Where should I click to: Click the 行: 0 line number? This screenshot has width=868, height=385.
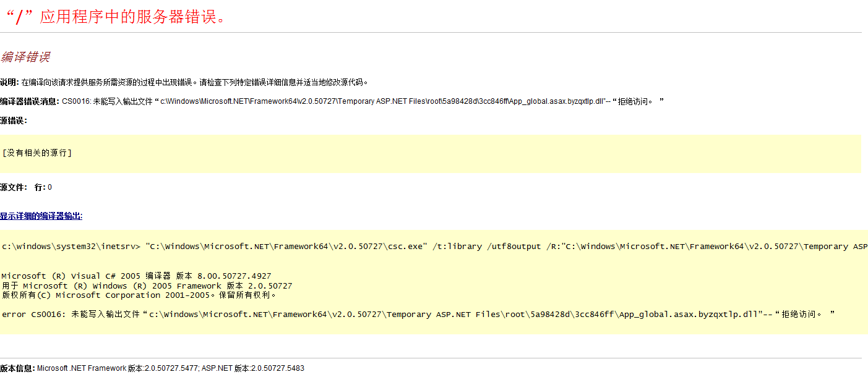(43, 187)
